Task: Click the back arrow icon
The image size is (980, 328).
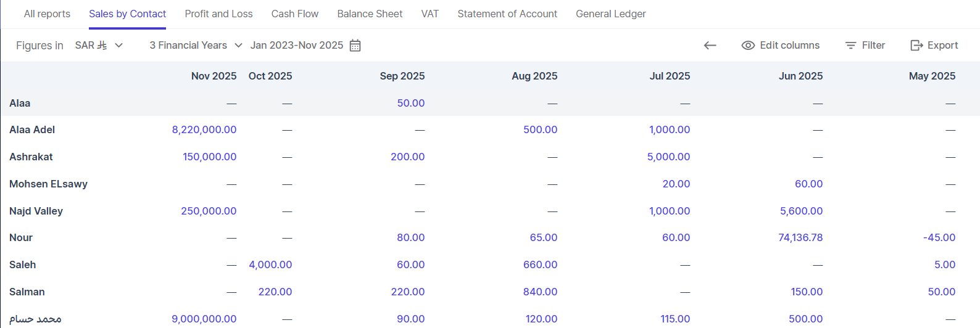Action: (710, 46)
